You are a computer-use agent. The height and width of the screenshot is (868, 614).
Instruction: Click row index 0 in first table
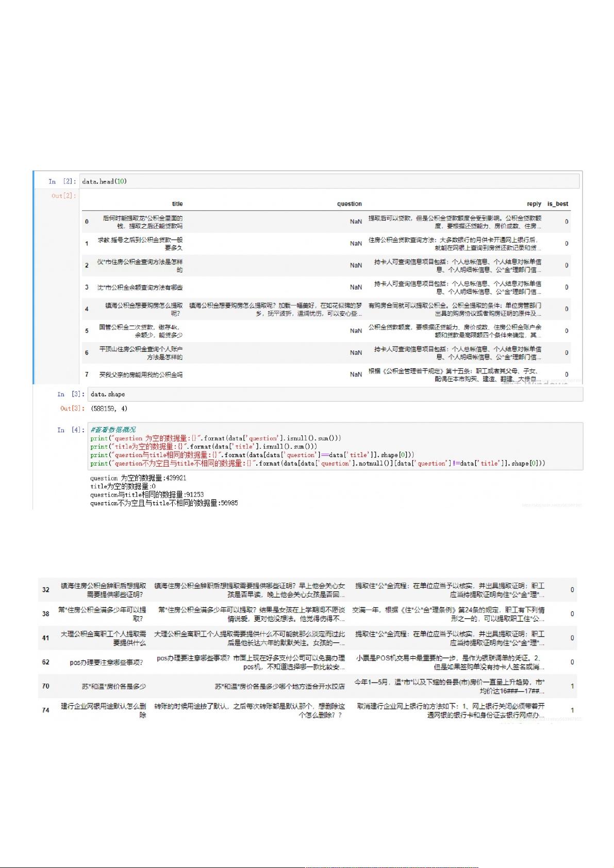(x=87, y=222)
